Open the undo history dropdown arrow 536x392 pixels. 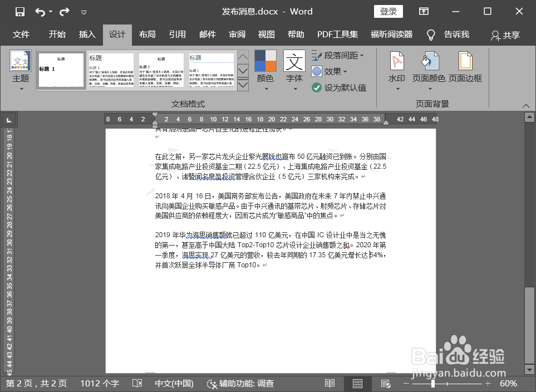click(x=51, y=12)
